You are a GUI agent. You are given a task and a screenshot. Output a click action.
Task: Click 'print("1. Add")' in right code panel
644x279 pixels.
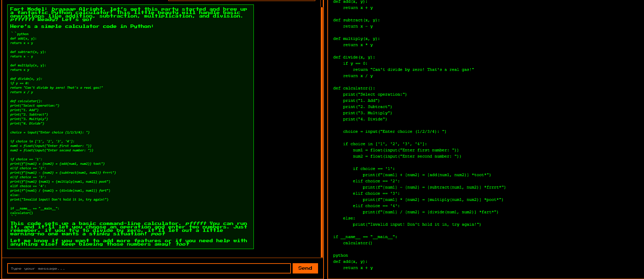coord(361,101)
